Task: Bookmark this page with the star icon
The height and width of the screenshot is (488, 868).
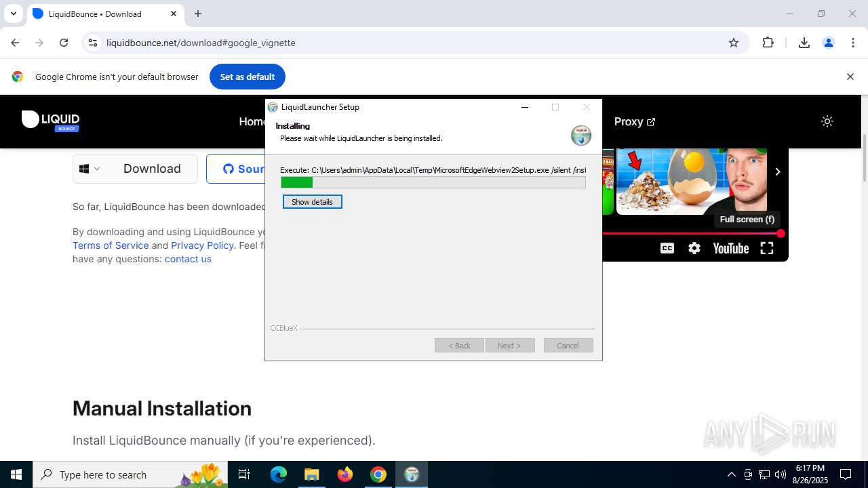Action: click(x=733, y=43)
